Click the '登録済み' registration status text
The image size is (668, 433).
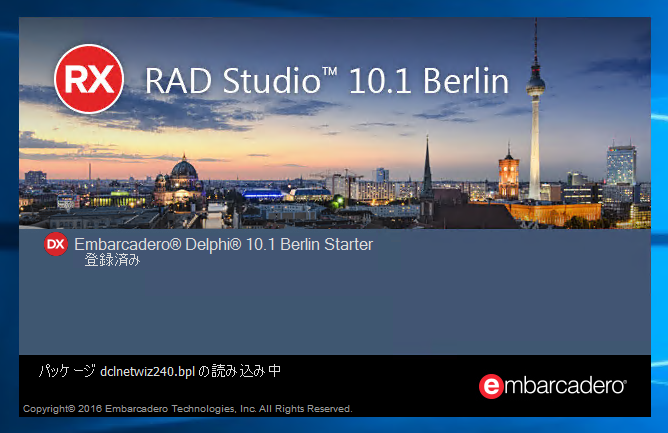(x=112, y=260)
